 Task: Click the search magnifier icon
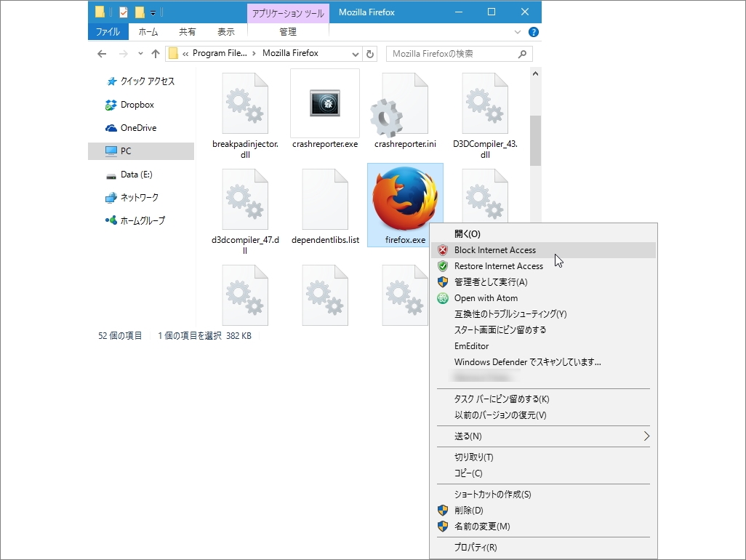522,54
